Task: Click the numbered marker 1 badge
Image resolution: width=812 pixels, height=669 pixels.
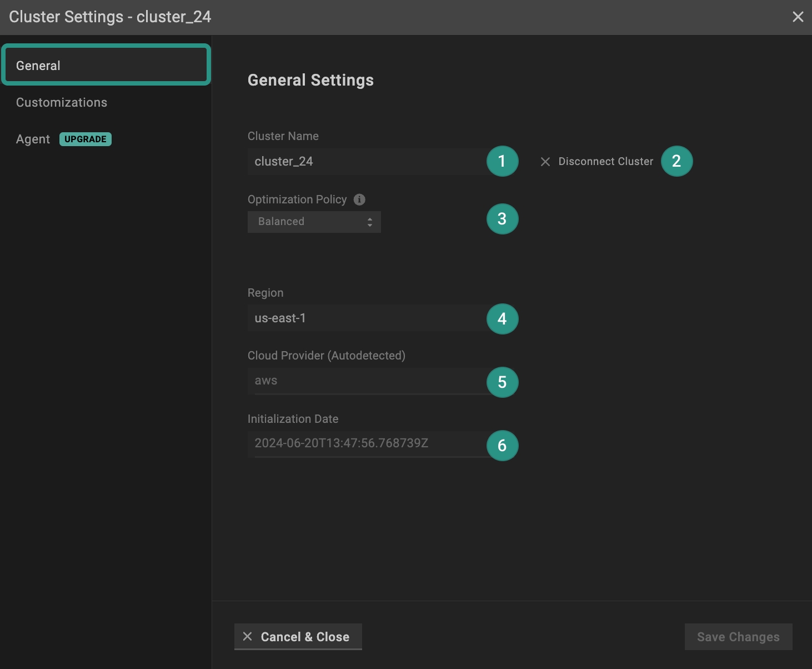Action: click(502, 162)
